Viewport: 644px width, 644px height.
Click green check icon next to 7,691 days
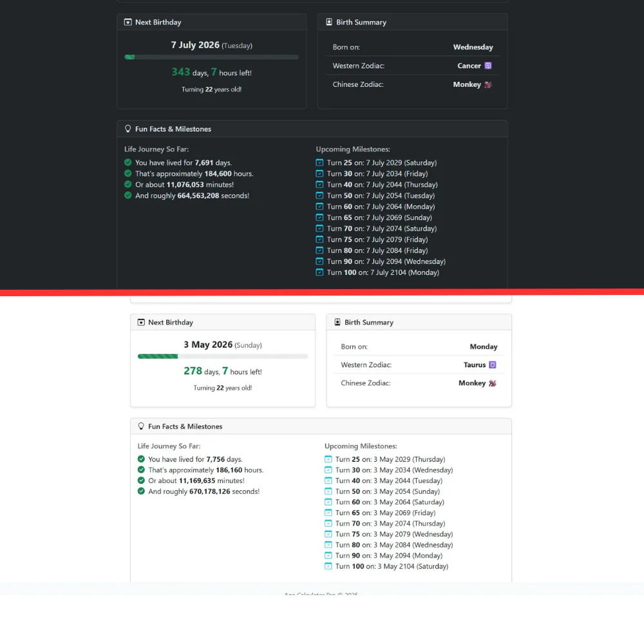(128, 162)
